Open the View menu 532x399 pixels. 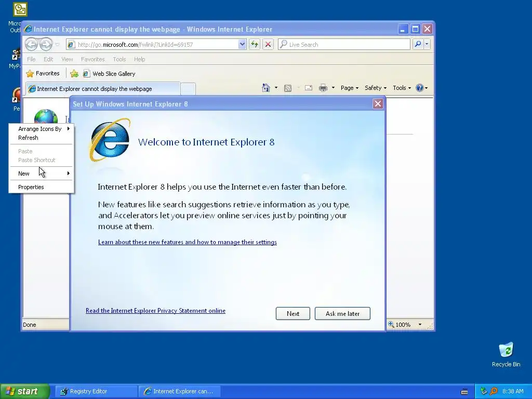coord(67,59)
